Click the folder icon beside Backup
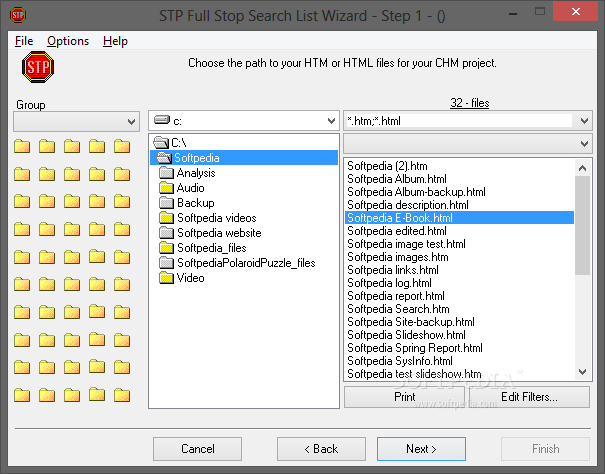This screenshot has width=605, height=474. click(166, 203)
